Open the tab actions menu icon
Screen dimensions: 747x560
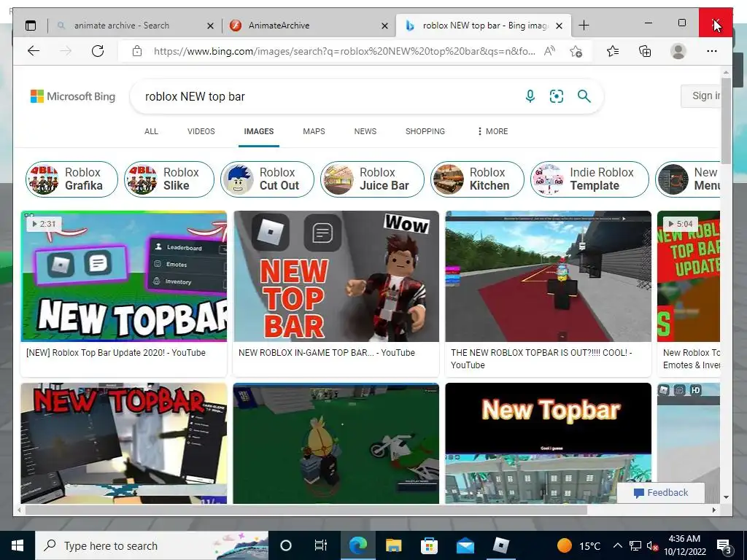click(31, 26)
